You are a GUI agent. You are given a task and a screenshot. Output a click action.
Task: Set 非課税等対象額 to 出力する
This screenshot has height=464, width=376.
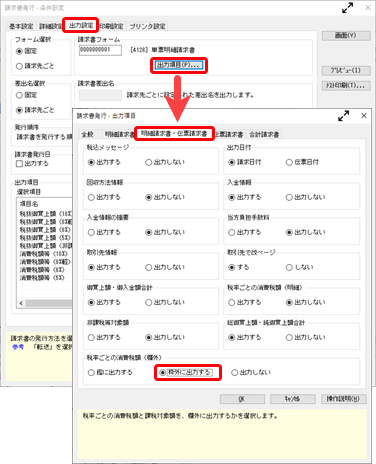[104, 338]
